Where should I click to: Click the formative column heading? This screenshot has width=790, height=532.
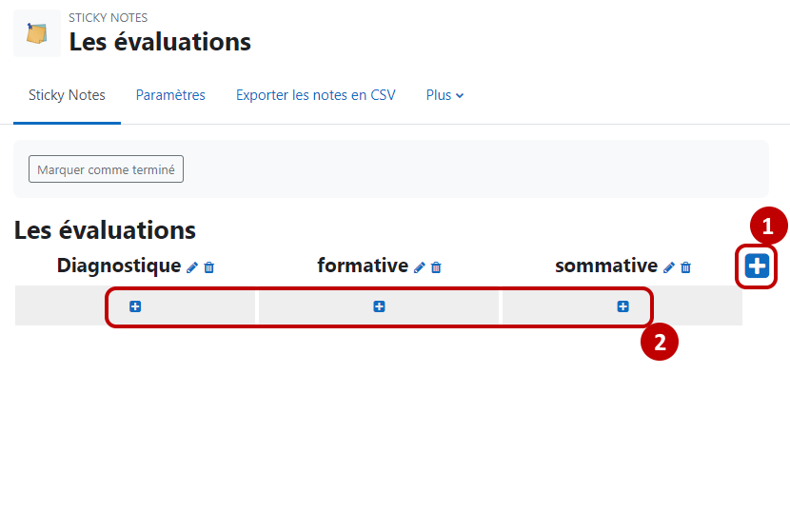[363, 266]
